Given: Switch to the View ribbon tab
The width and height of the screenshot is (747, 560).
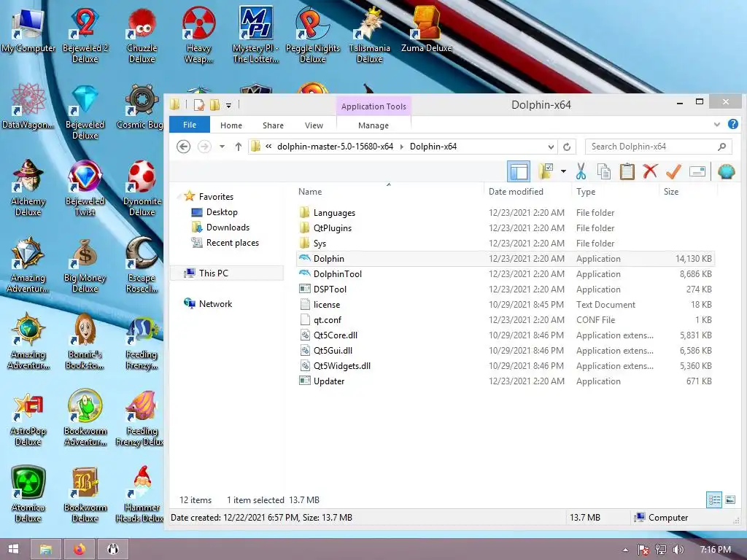Looking at the screenshot, I should [314, 125].
